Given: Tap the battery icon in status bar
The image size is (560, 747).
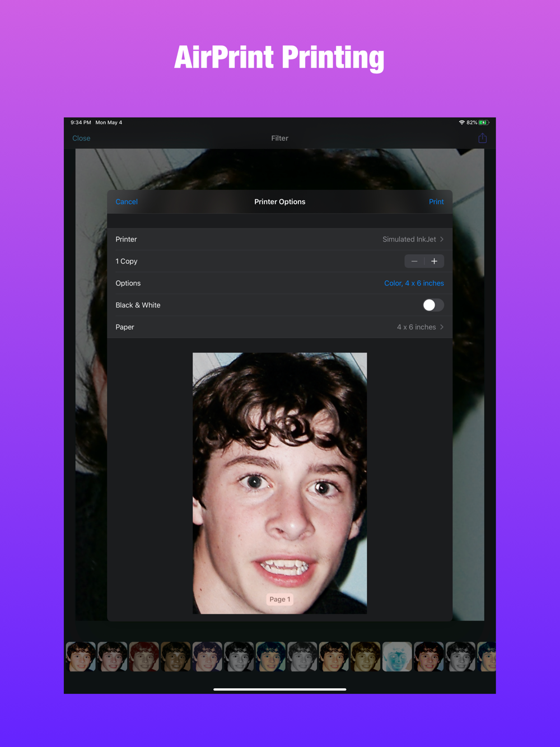Looking at the screenshot, I should coord(484,122).
